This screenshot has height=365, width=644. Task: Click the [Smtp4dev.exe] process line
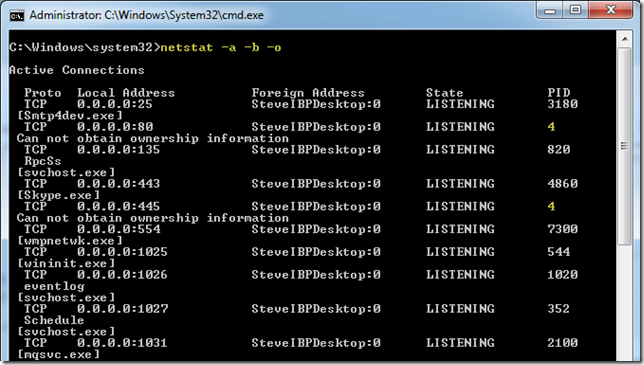[70, 116]
